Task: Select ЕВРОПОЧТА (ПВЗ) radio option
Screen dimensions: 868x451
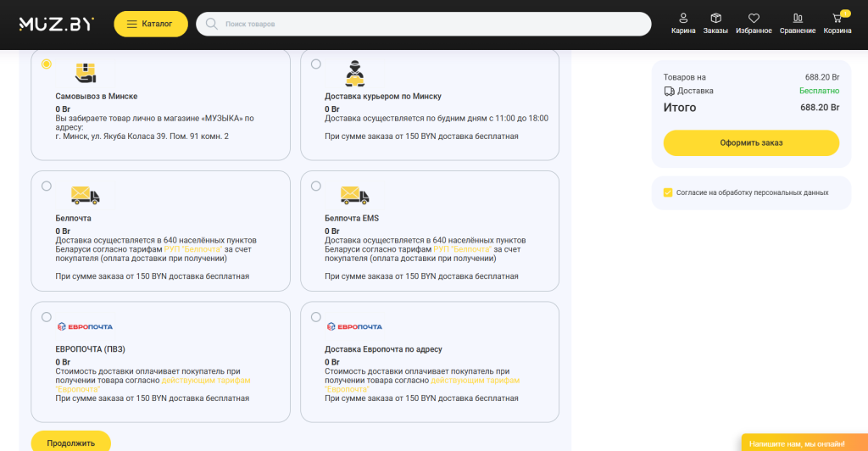Action: tap(47, 317)
